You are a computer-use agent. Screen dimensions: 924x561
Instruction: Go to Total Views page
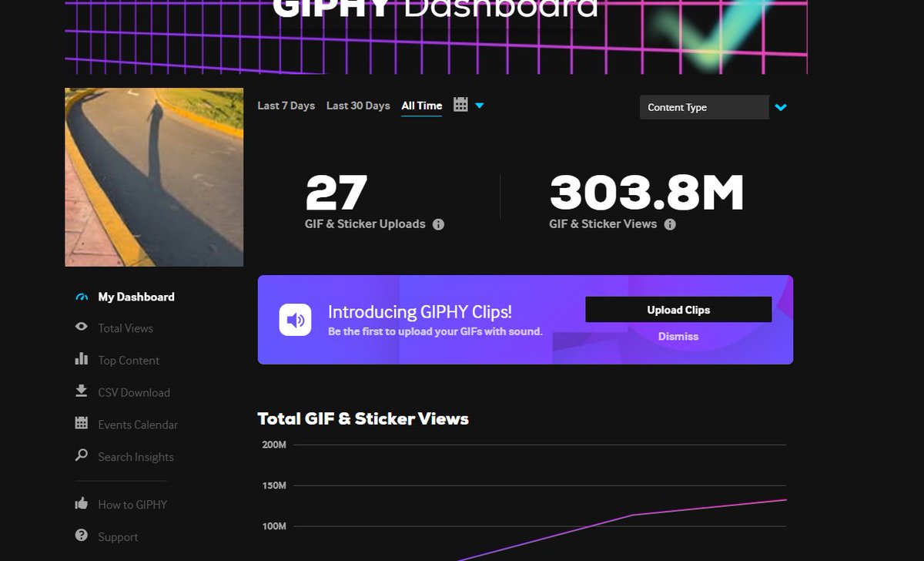click(x=126, y=328)
